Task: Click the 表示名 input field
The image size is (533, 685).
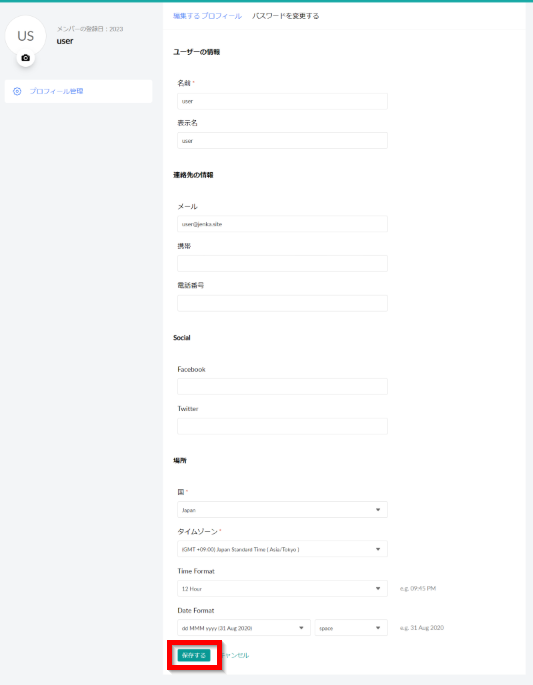Action: (282, 141)
